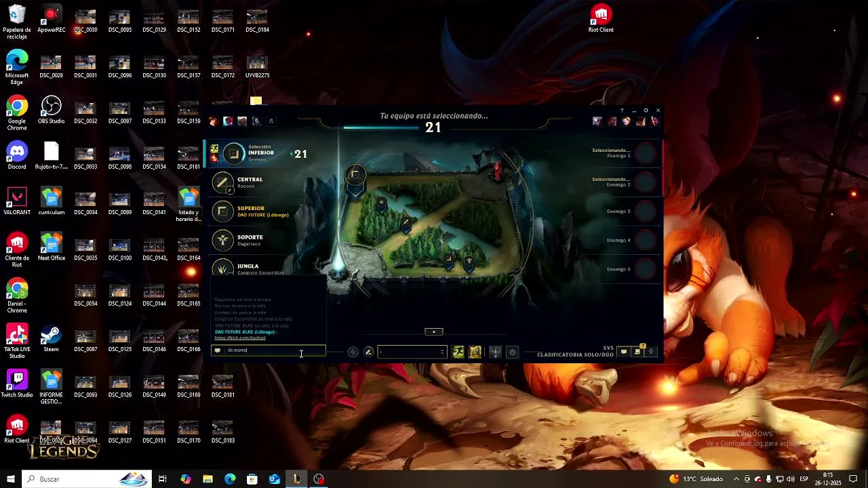The height and width of the screenshot is (488, 868).
Task: Click the Enemigo 1 empty champion circle
Action: (x=646, y=153)
